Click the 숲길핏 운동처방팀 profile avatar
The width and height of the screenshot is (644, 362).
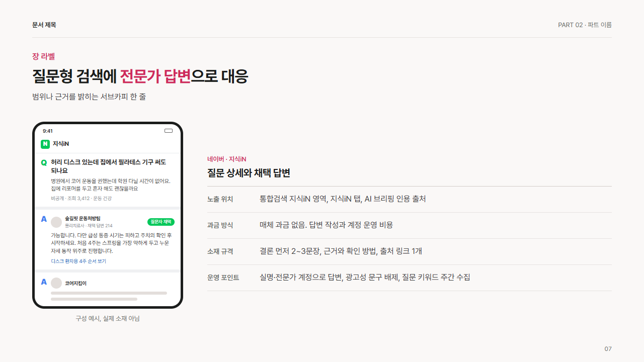click(x=56, y=222)
